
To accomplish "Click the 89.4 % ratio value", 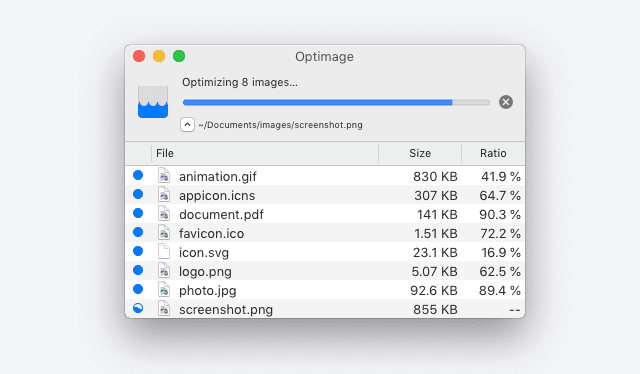I will pyautogui.click(x=500, y=290).
